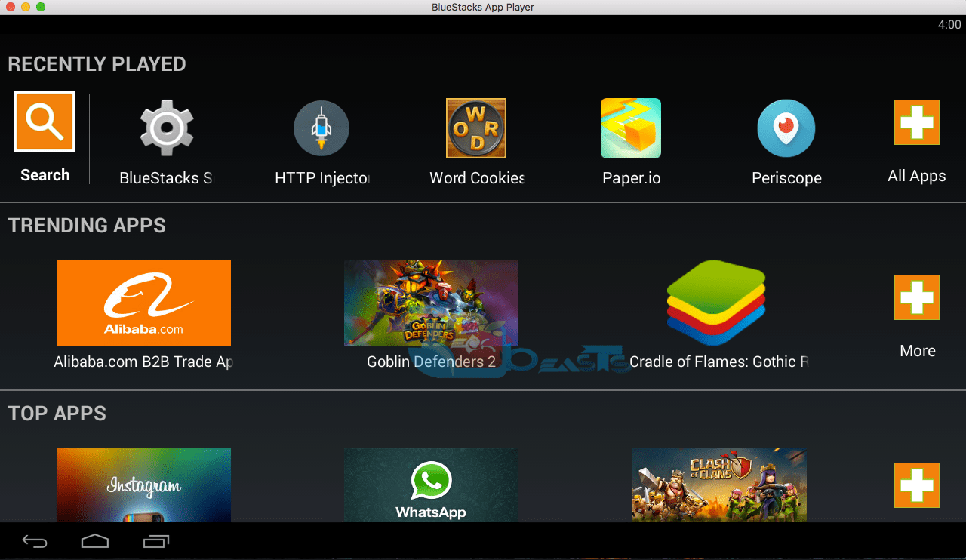966x560 pixels.
Task: Select the "Alibaba.com B2B Trade Ap" title text
Action: tap(143, 362)
